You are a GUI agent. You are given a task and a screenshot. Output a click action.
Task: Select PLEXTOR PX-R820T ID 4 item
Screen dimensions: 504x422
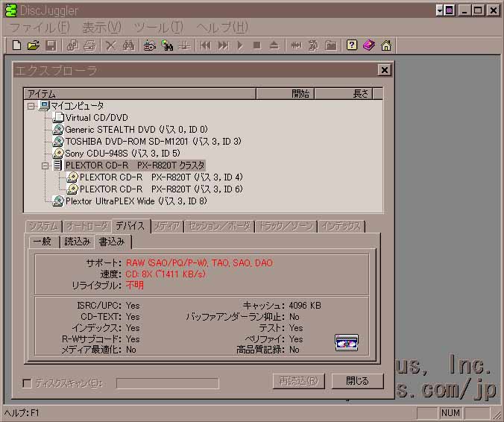click(161, 177)
